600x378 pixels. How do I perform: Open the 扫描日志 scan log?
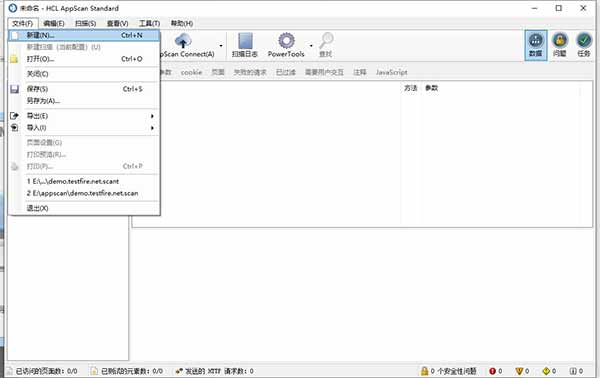(245, 46)
